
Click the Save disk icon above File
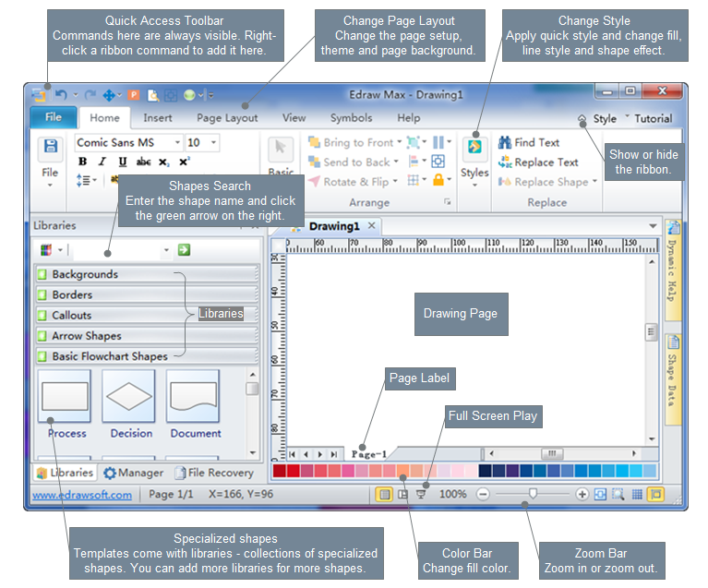point(50,147)
